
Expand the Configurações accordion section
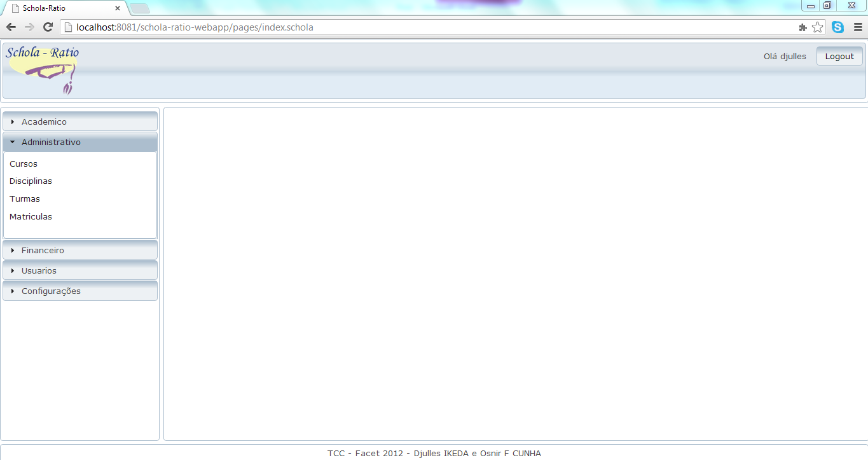[80, 291]
